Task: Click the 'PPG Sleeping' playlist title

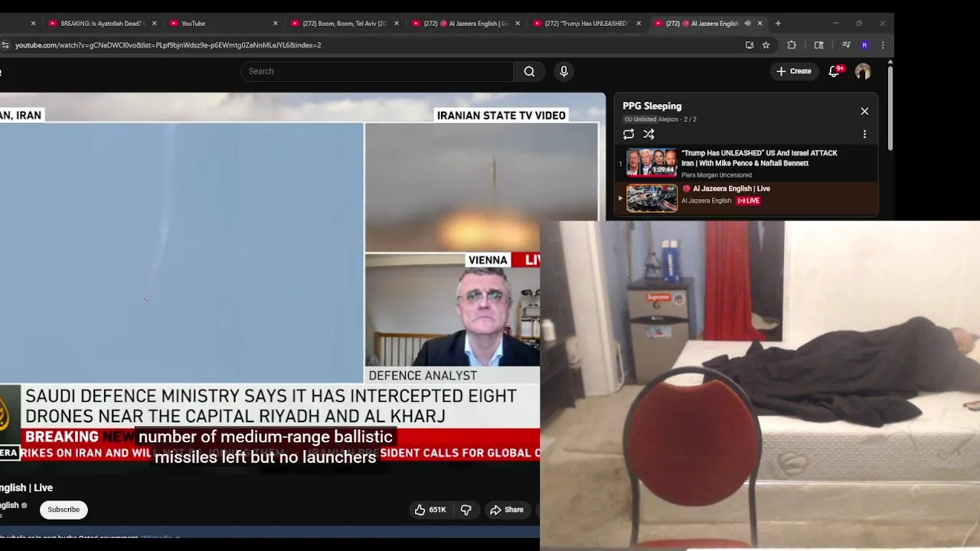Action: point(652,106)
